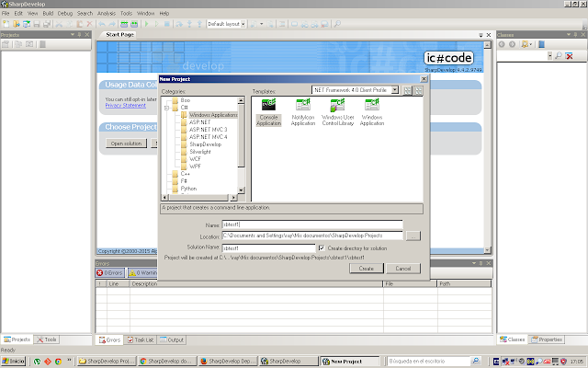Click Open solution button on Start Page
The width and height of the screenshot is (588, 368).
127,144
